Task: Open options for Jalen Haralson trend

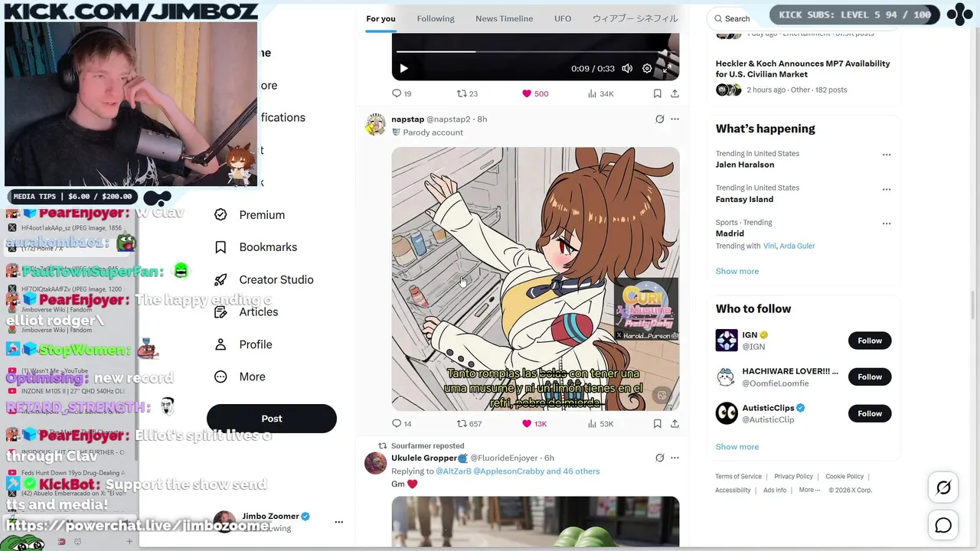Action: coord(887,155)
